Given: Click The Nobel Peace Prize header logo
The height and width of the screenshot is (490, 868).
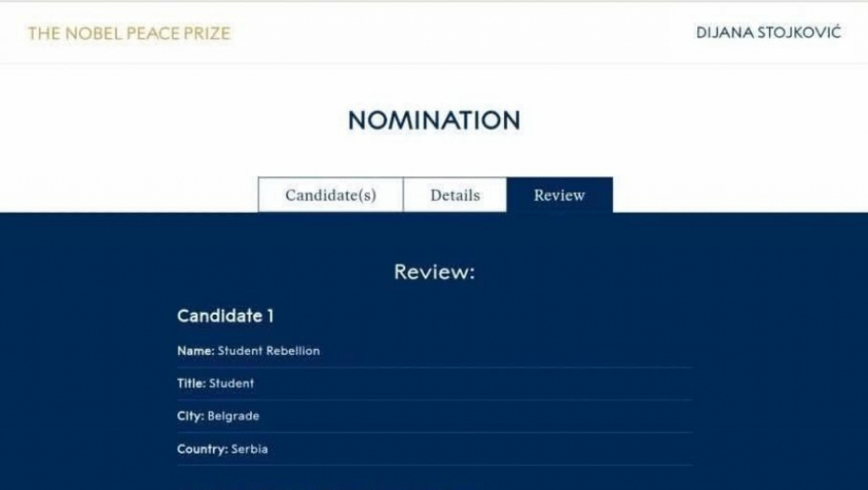Looking at the screenshot, I should point(129,34).
